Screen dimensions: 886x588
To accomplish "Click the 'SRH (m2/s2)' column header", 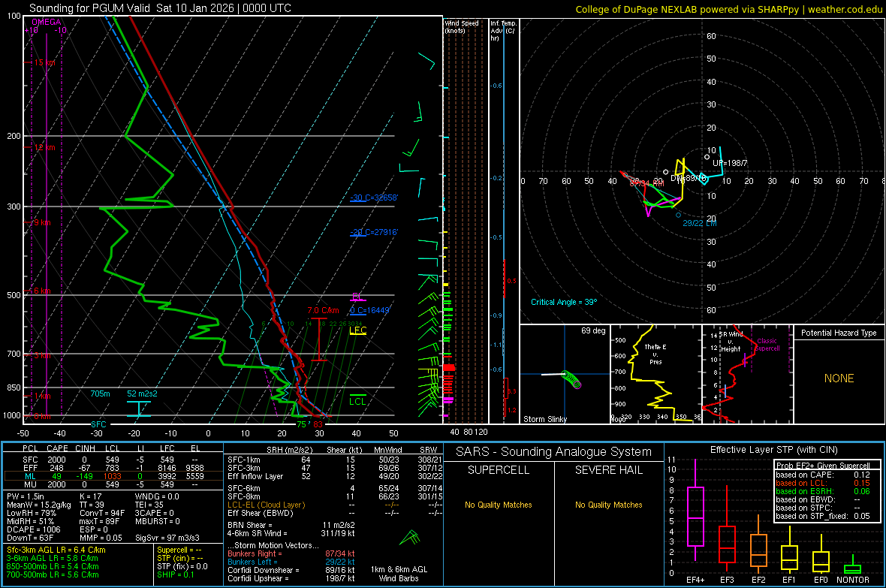I will pos(290,450).
